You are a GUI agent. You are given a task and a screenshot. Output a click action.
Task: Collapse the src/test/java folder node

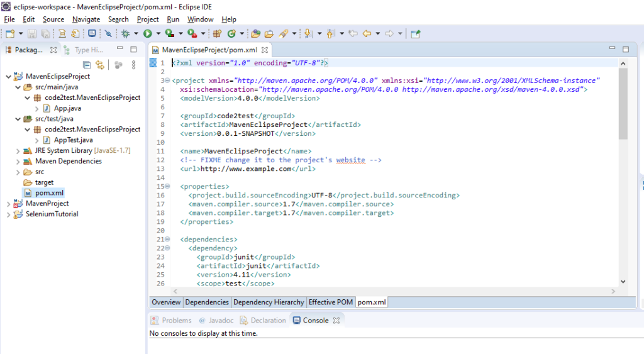click(18, 119)
